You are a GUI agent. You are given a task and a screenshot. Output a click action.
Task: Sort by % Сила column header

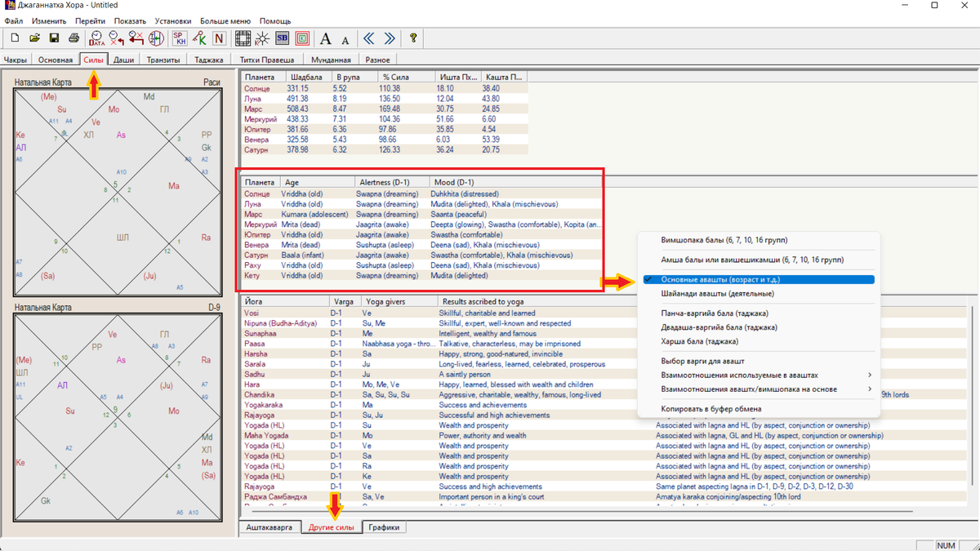408,77
